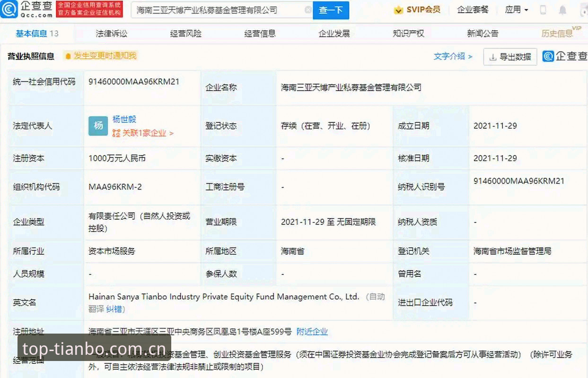The height and width of the screenshot is (378, 588).
Task: Switch to 法律诉讼 tab
Action: (112, 34)
